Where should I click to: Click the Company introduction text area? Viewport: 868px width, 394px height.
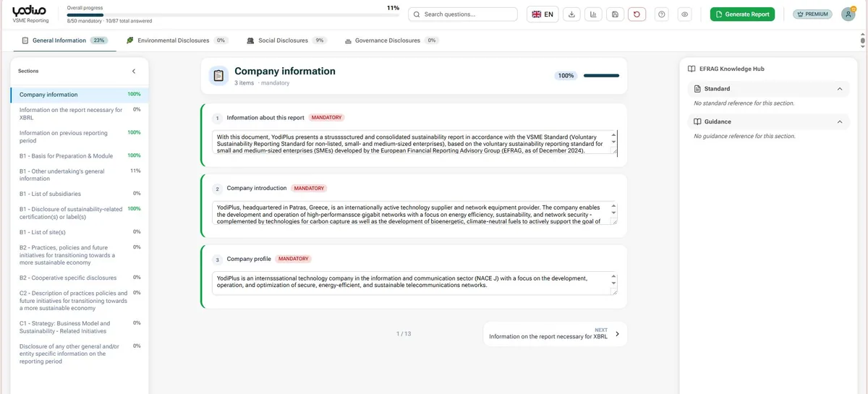click(x=414, y=213)
